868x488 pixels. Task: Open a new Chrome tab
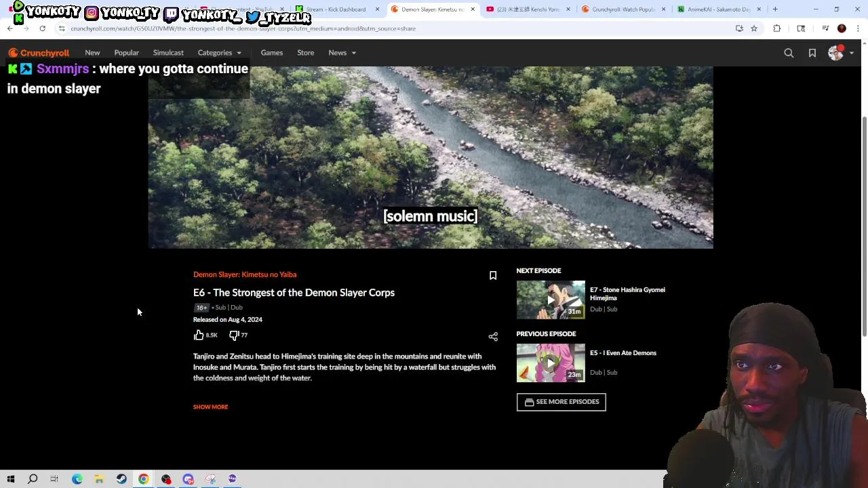coord(775,9)
